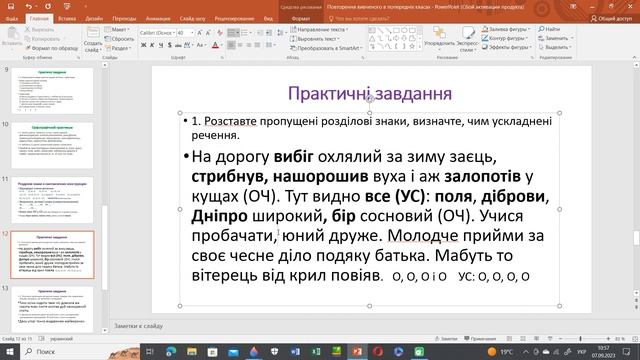
Task: Decrease the list indent level
Action: (x=260, y=33)
